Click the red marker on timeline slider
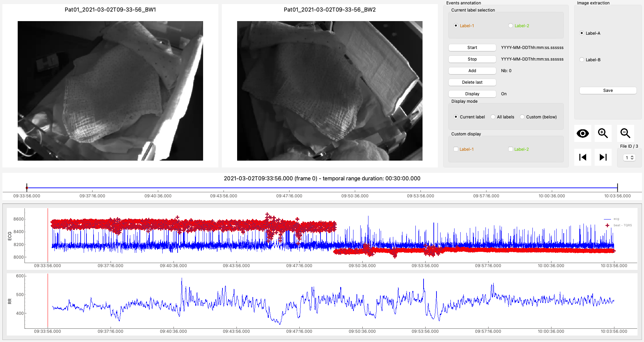This screenshot has height=342, width=644. click(27, 188)
